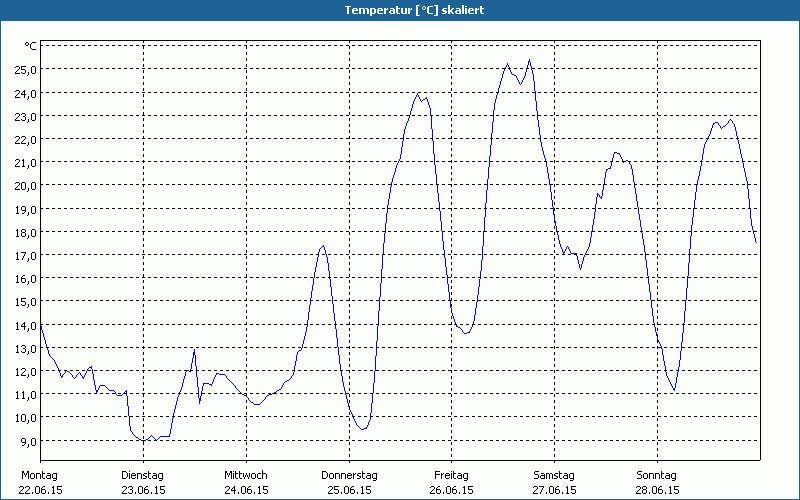
Task: Click the 24,0 y-axis value
Action: 26,93
